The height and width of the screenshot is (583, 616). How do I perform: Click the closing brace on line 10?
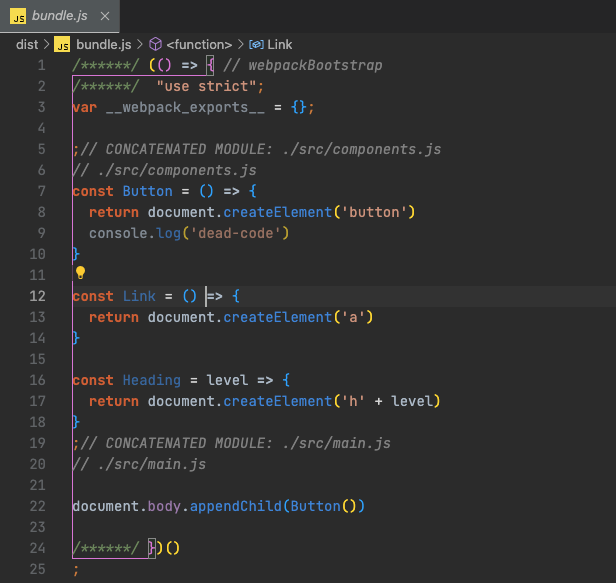tap(77, 255)
